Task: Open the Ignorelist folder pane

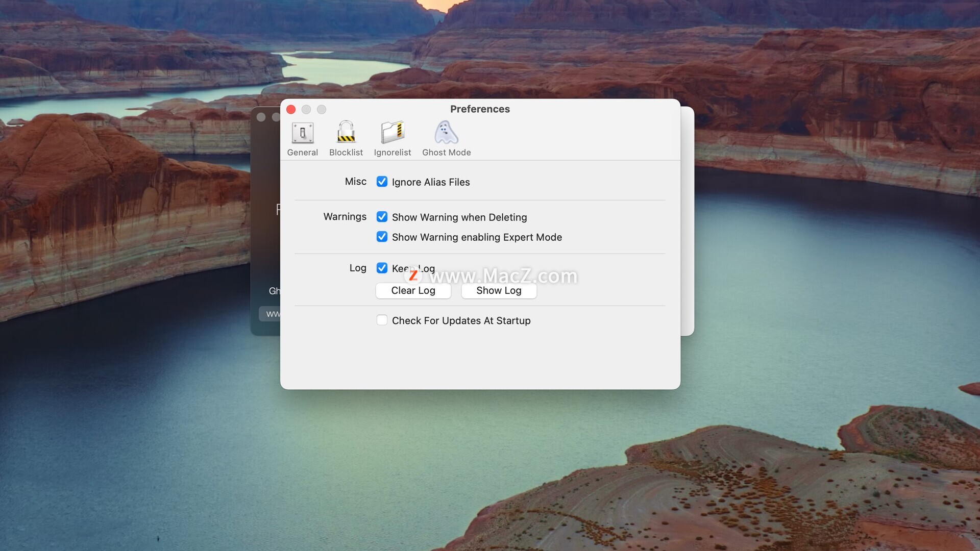Action: (392, 139)
